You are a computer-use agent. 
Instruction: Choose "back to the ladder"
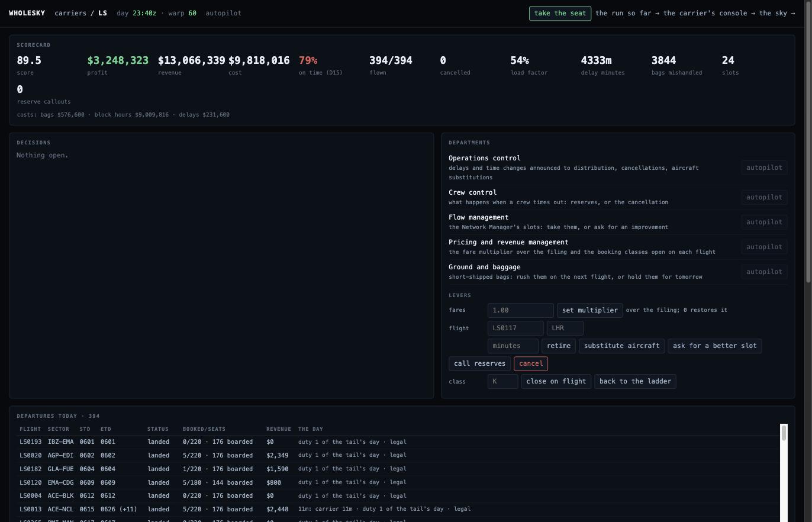pos(635,381)
